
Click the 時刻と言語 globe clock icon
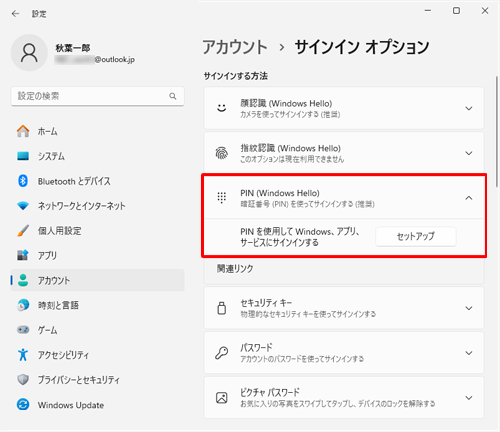23,305
